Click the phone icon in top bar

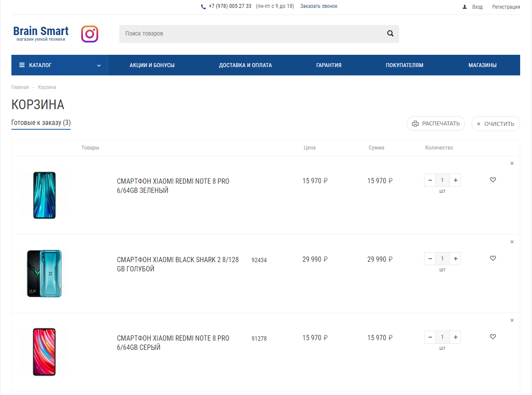point(204,7)
